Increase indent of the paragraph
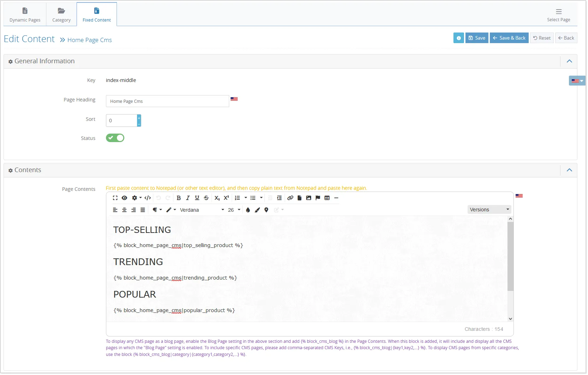This screenshot has height=375, width=588. (279, 198)
